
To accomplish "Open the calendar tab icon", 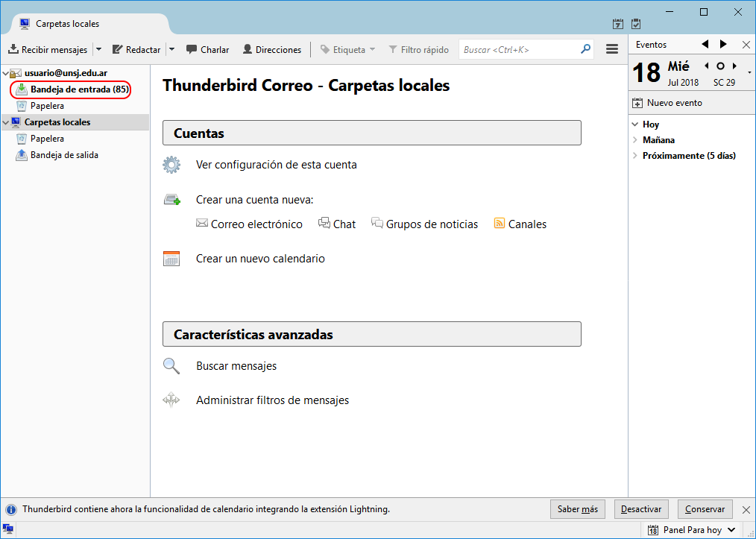I will (x=617, y=24).
